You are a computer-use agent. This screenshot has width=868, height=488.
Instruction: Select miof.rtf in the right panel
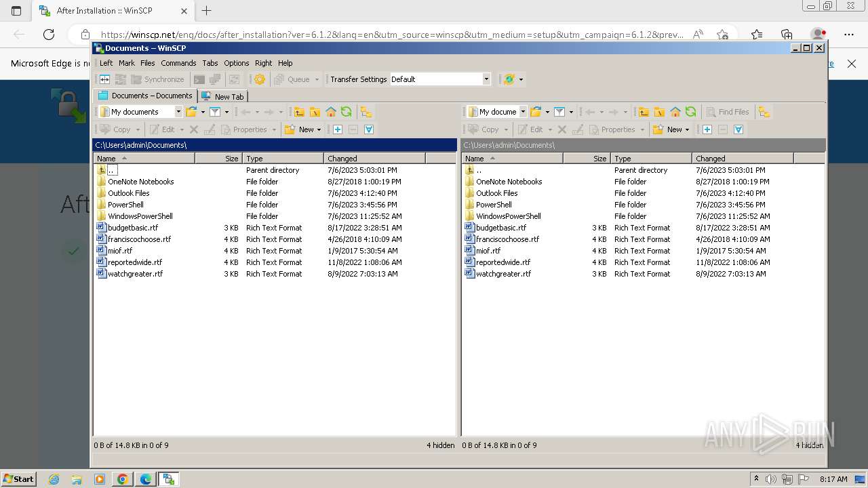click(488, 251)
